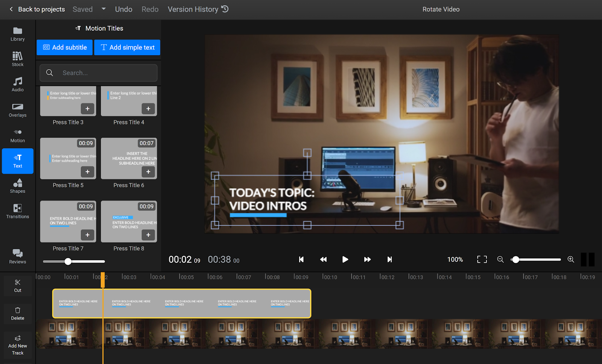Click the Motion Titles panel heading
602x364 pixels.
click(99, 28)
